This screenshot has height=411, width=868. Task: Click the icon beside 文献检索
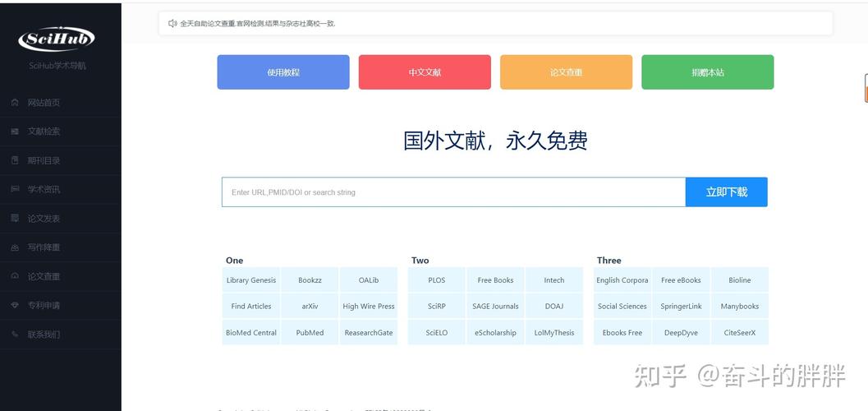(15, 132)
